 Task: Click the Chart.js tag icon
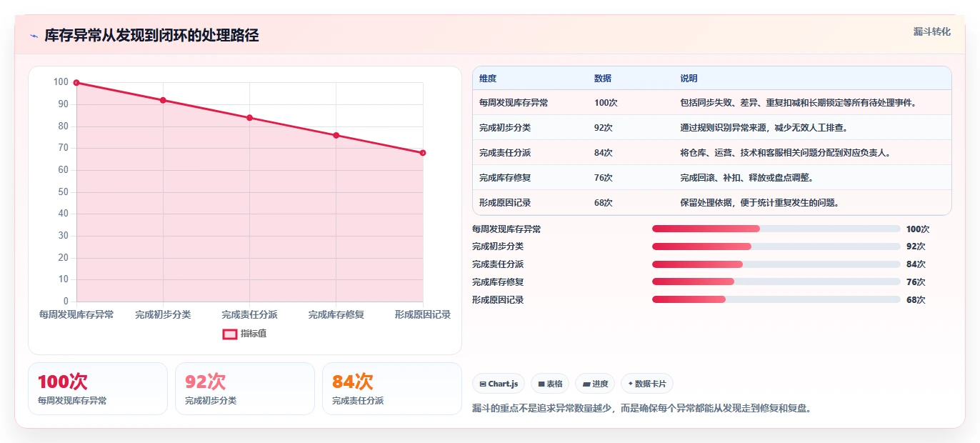coord(483,384)
